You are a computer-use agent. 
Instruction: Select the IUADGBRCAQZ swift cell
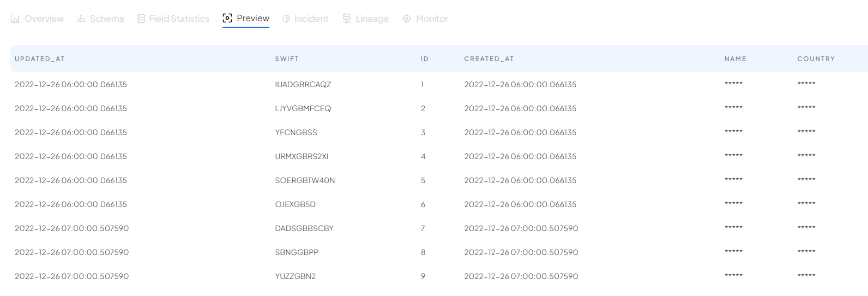click(x=303, y=84)
